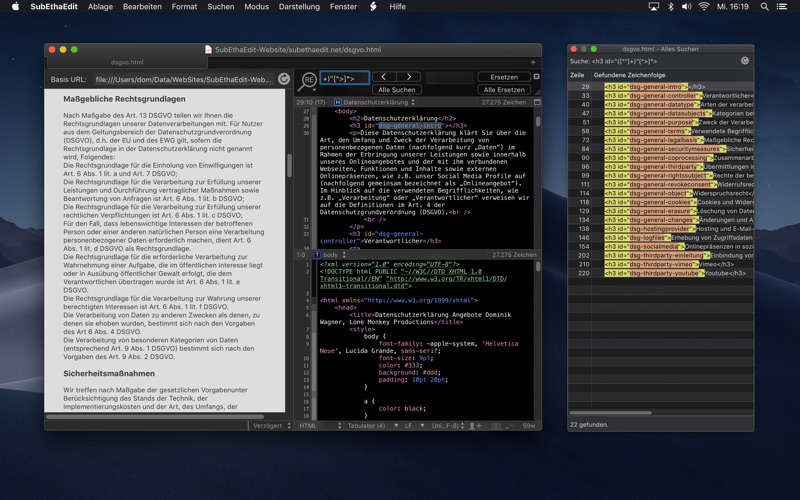Open the Bearbeiten menu
The width and height of the screenshot is (800, 500).
142,7
